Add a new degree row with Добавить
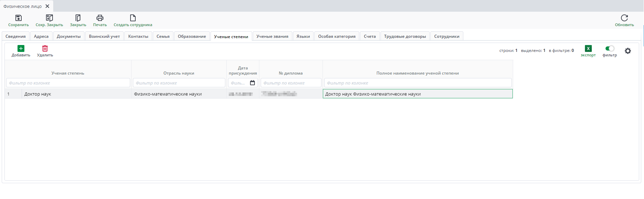 (x=21, y=49)
